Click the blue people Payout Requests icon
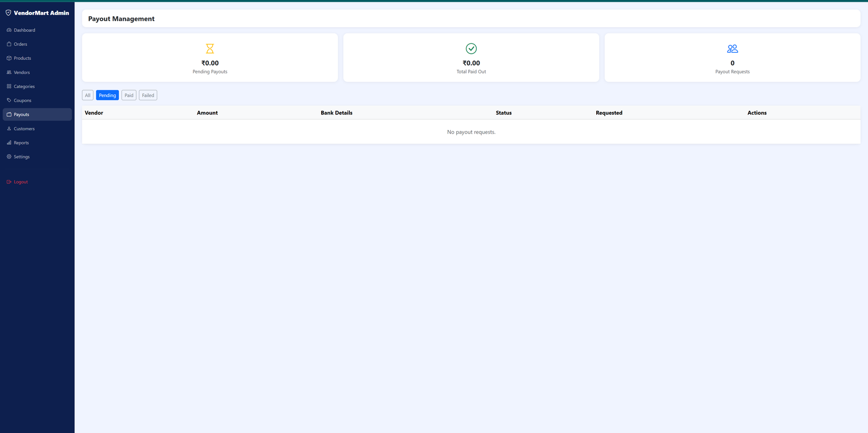 click(x=732, y=49)
